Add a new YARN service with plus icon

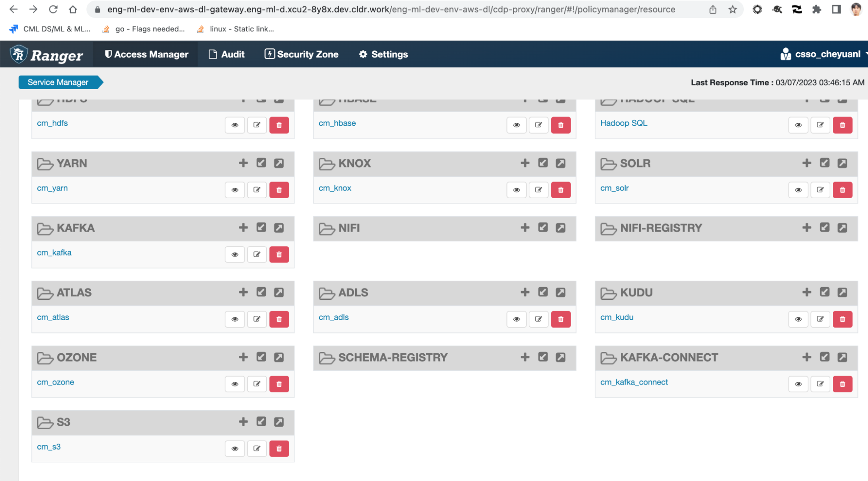pos(243,163)
